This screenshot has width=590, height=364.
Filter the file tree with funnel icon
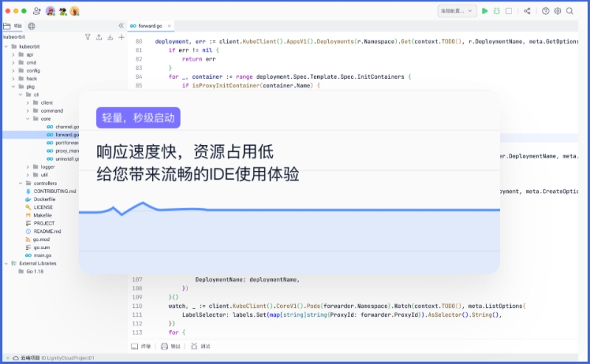[x=88, y=36]
